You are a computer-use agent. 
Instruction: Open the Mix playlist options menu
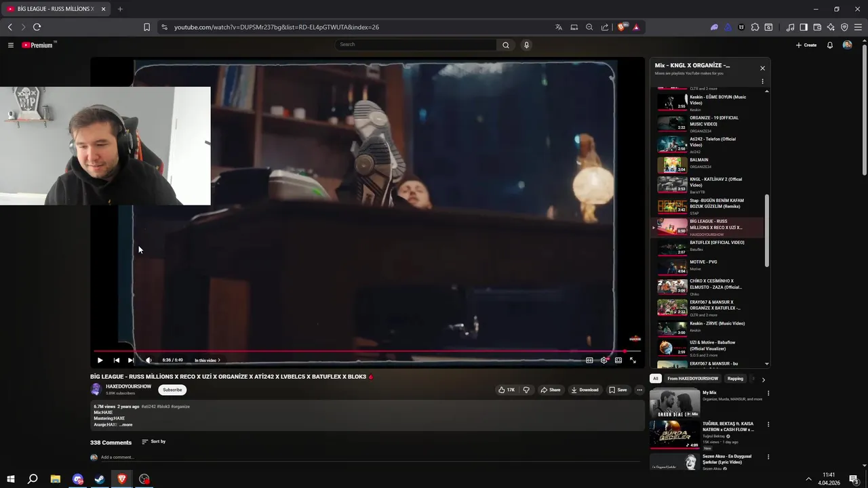pos(762,81)
